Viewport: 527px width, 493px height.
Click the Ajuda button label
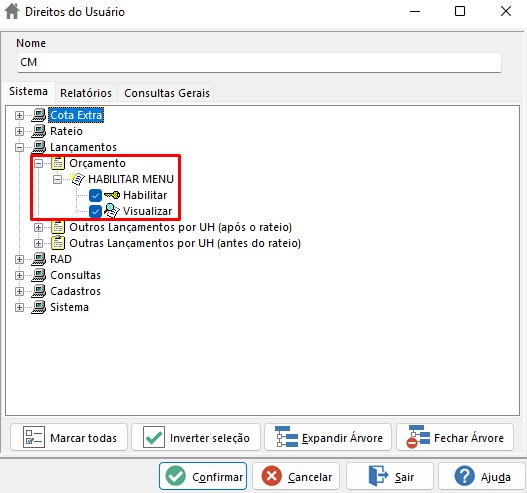coord(495,477)
